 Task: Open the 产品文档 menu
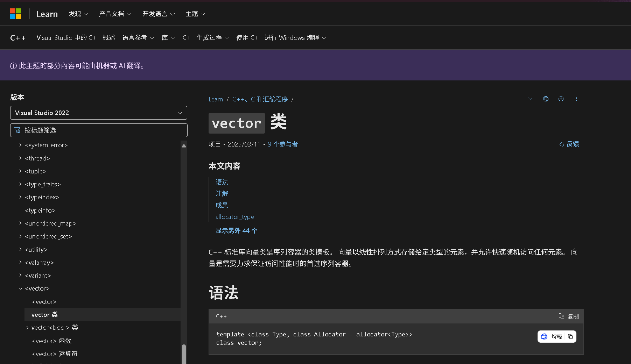115,14
